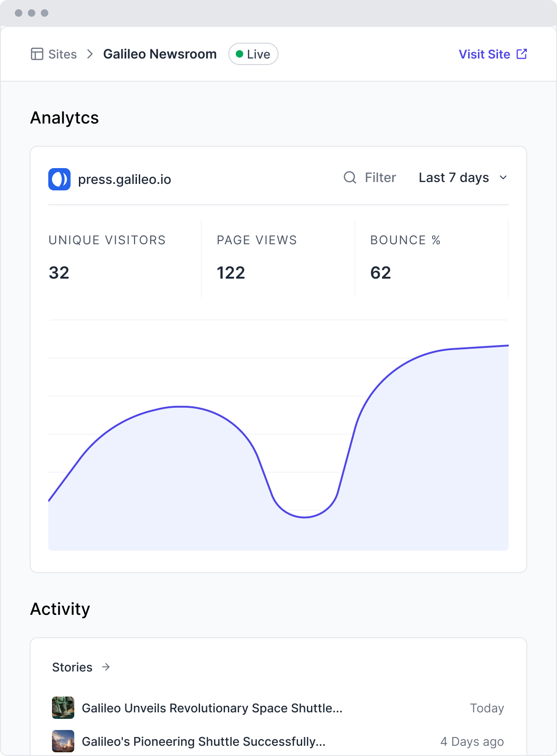The image size is (557, 756).
Task: Click the Page Views stat card
Action: click(x=278, y=258)
